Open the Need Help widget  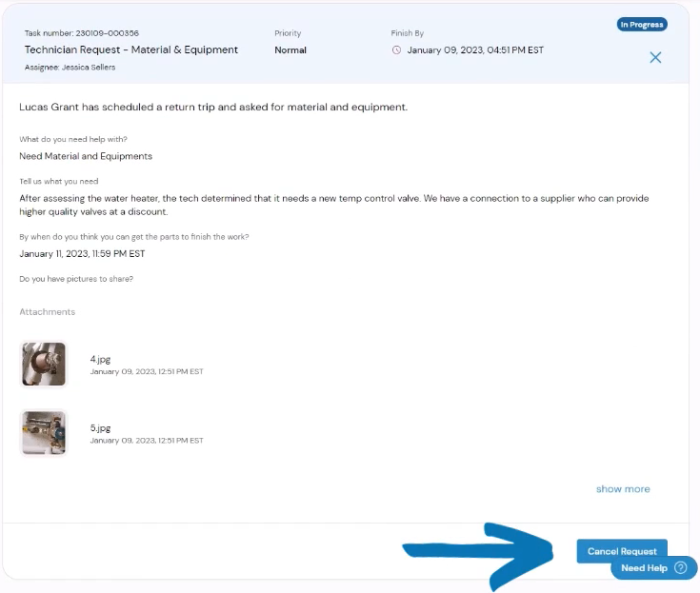[x=653, y=567]
